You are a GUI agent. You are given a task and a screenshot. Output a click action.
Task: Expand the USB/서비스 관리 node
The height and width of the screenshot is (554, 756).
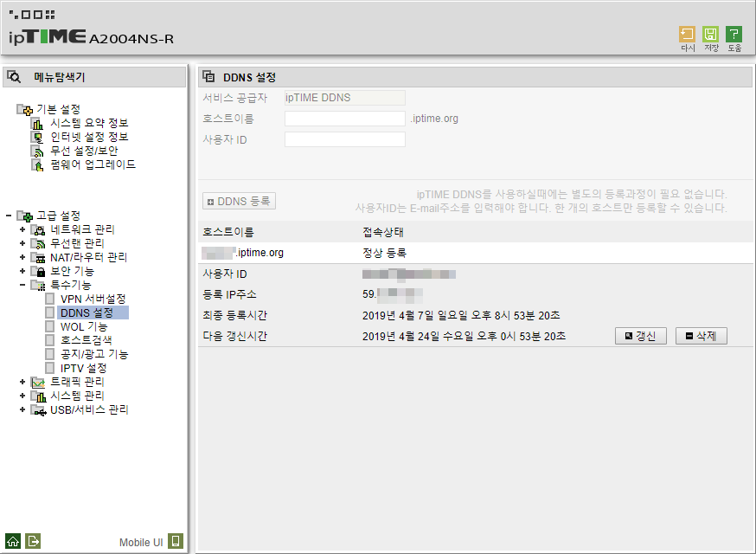point(22,409)
